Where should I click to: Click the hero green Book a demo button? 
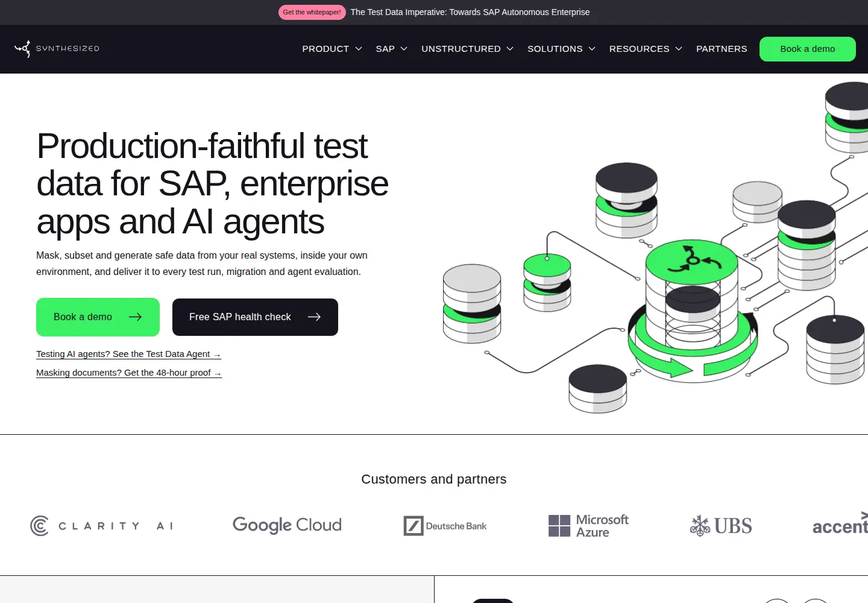pyautogui.click(x=98, y=317)
